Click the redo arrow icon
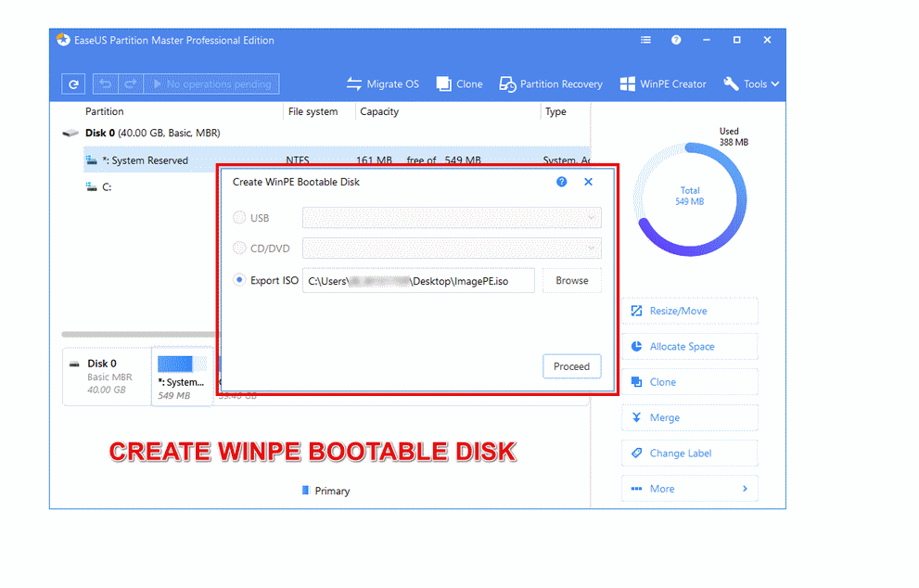The width and height of the screenshot is (919, 588). point(131,83)
